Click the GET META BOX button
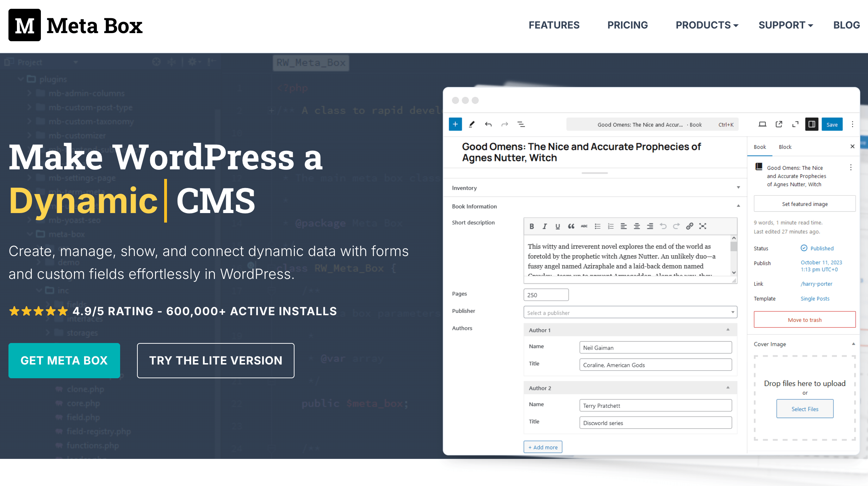The width and height of the screenshot is (868, 486). pos(64,360)
